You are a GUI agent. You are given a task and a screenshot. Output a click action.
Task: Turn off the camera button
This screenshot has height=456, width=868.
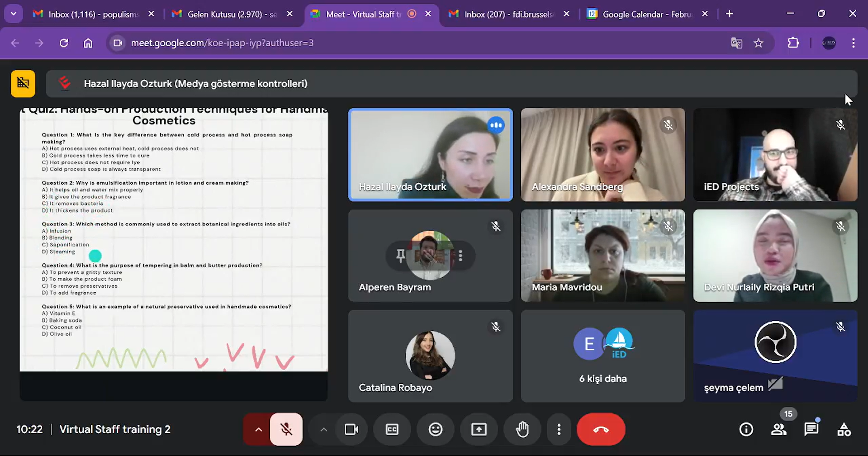pyautogui.click(x=351, y=429)
